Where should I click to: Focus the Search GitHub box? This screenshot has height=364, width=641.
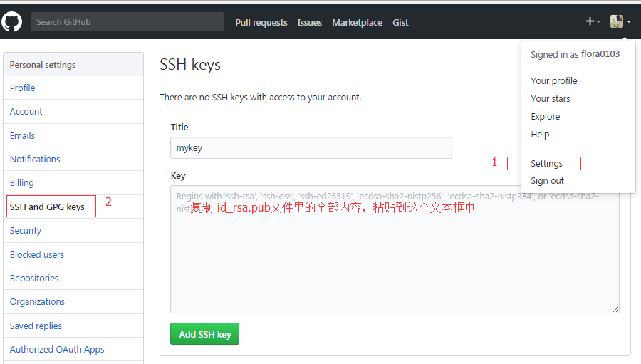(x=127, y=21)
